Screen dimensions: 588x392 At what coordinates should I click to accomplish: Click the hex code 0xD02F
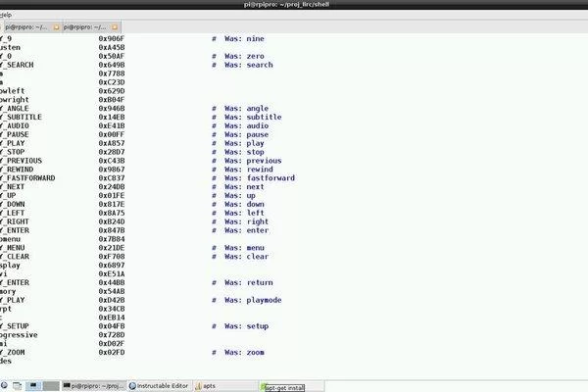pyautogui.click(x=112, y=344)
